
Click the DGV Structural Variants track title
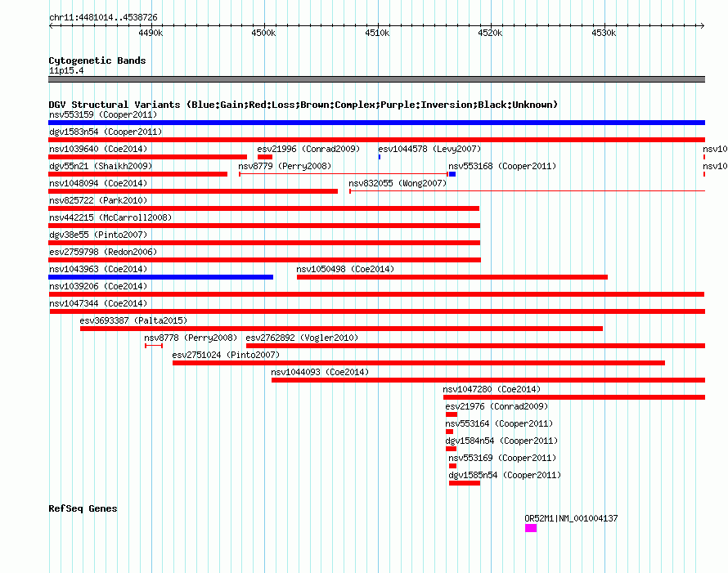pyautogui.click(x=303, y=105)
